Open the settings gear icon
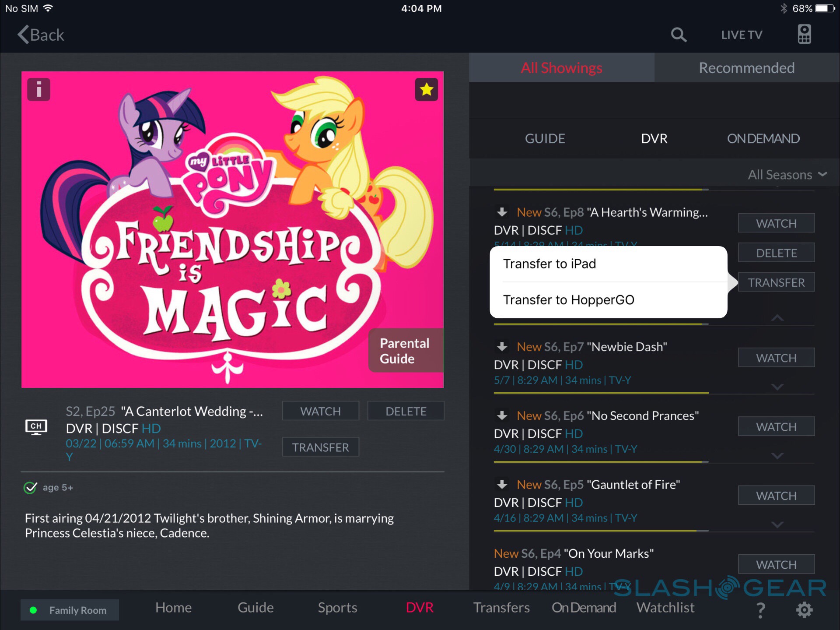The image size is (840, 630). click(x=804, y=609)
